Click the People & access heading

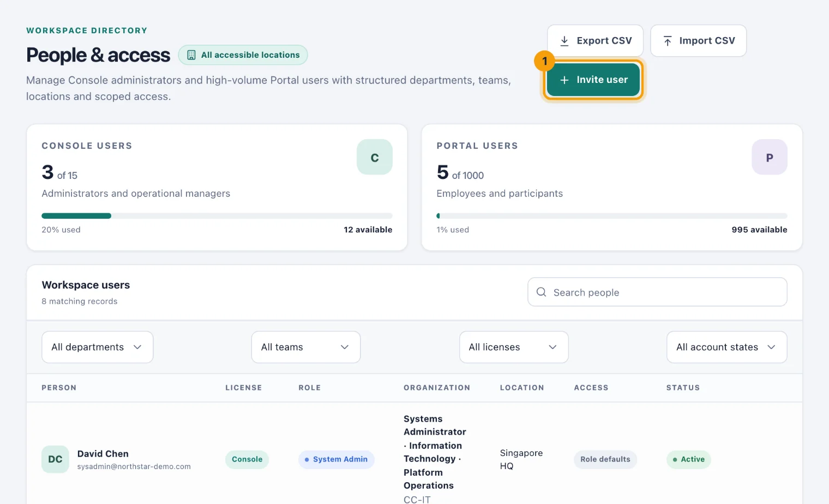tap(98, 55)
